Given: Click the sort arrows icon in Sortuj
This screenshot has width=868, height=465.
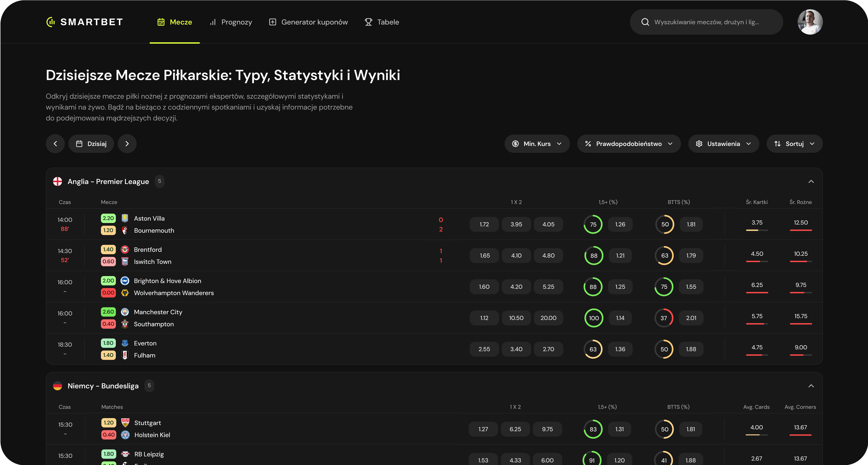Looking at the screenshot, I should coord(777,144).
